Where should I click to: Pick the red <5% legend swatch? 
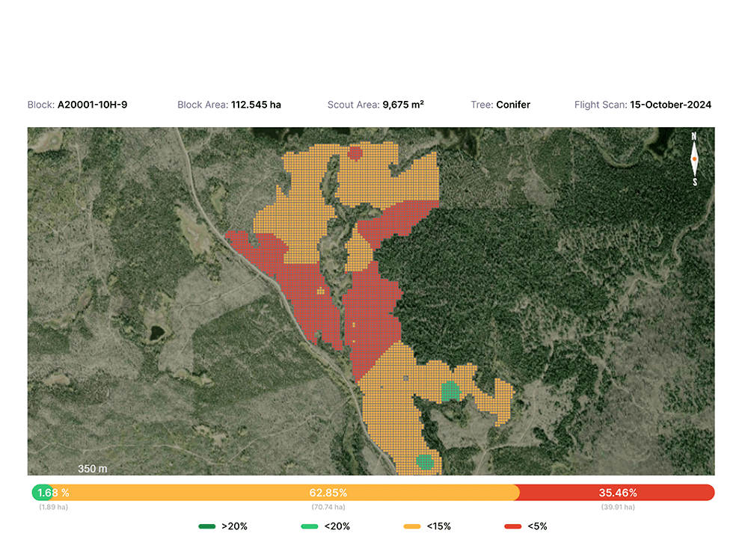[x=512, y=526]
